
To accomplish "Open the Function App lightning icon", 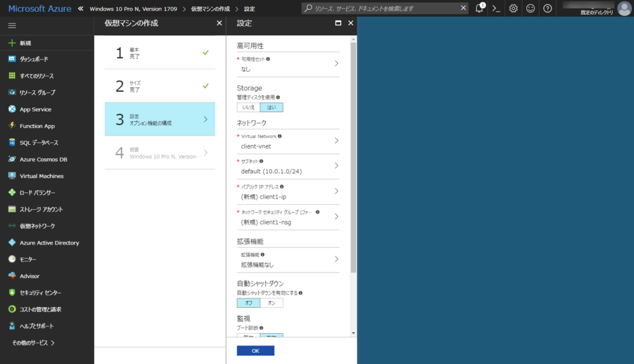I will point(12,126).
